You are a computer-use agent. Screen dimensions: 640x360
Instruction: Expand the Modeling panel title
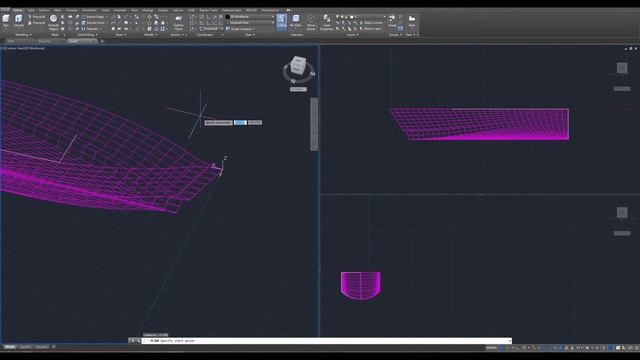(x=23, y=35)
